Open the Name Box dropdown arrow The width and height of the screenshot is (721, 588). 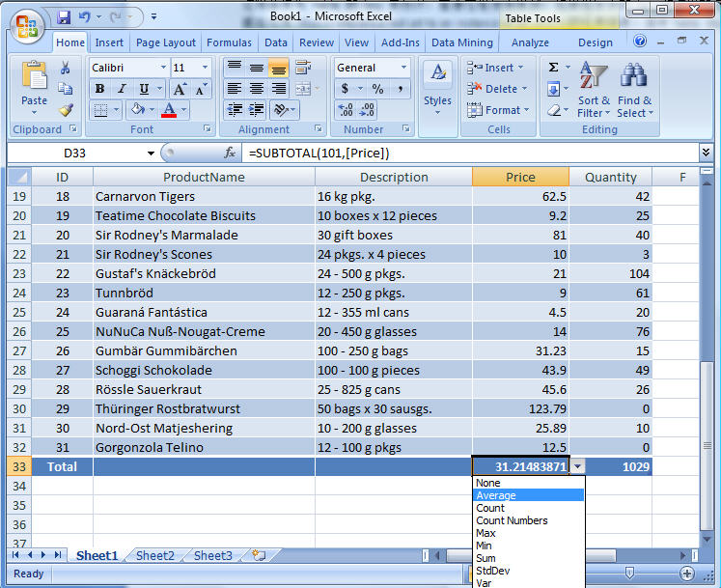click(x=151, y=154)
